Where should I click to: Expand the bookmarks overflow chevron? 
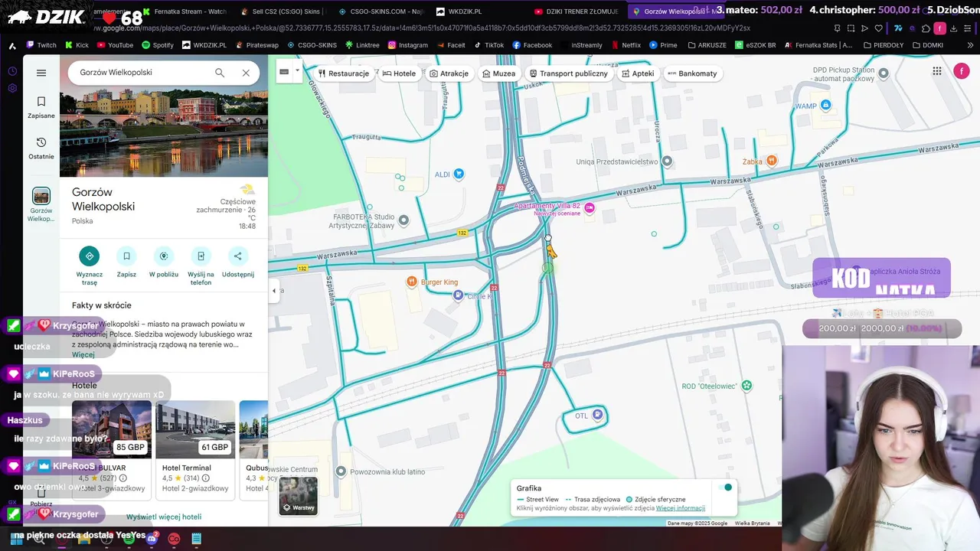coord(971,45)
